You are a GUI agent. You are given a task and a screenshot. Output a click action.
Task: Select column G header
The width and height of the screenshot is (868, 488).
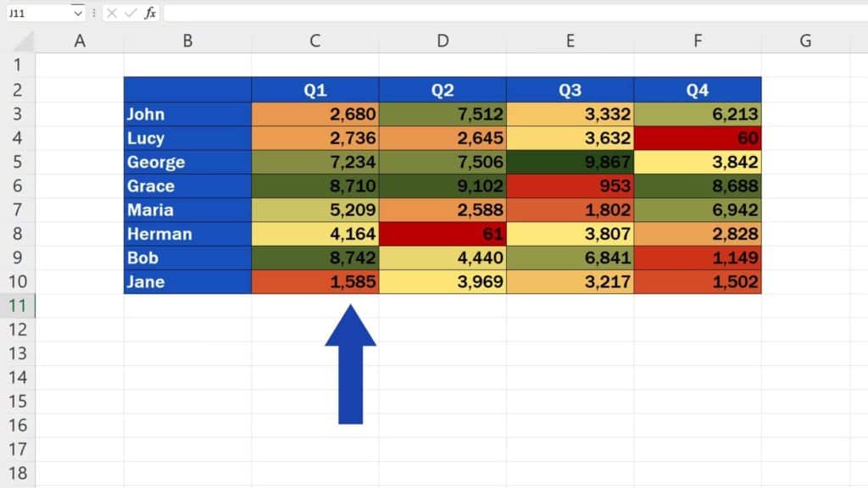(x=805, y=41)
